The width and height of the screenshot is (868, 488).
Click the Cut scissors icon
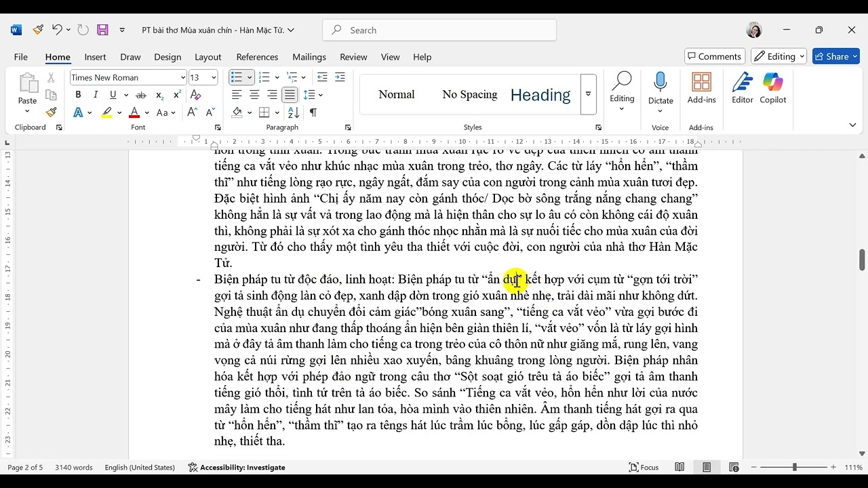pyautogui.click(x=51, y=78)
